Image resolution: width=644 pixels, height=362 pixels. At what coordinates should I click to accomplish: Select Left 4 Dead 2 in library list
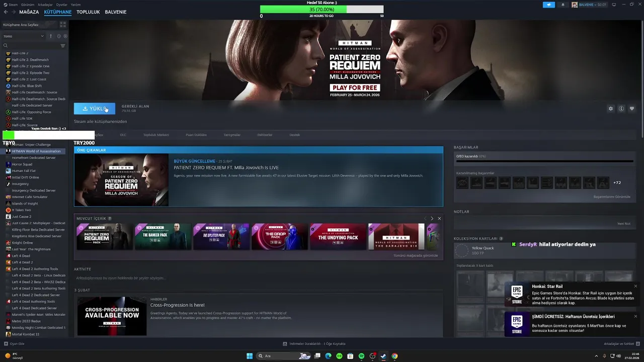click(22, 262)
